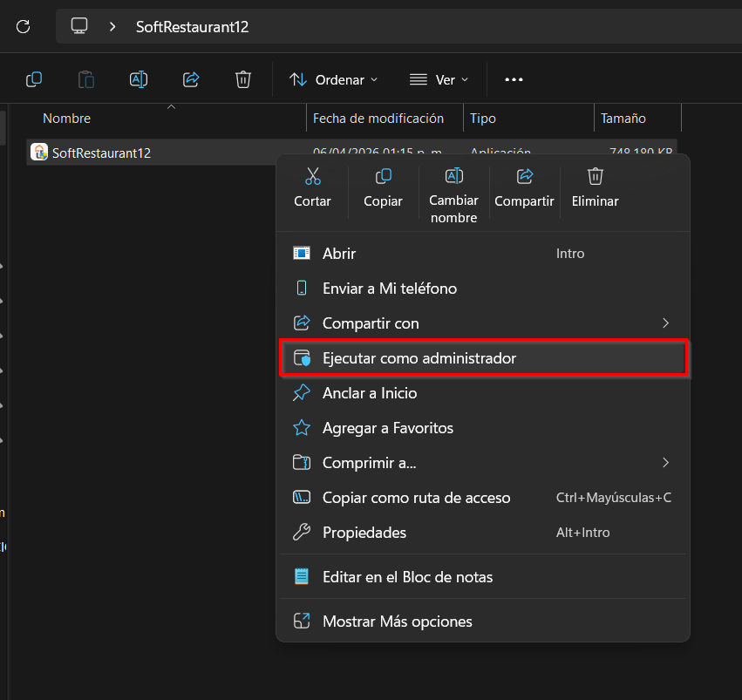This screenshot has height=700, width=742.
Task: Click Copiar in the context menu
Action: point(383,187)
